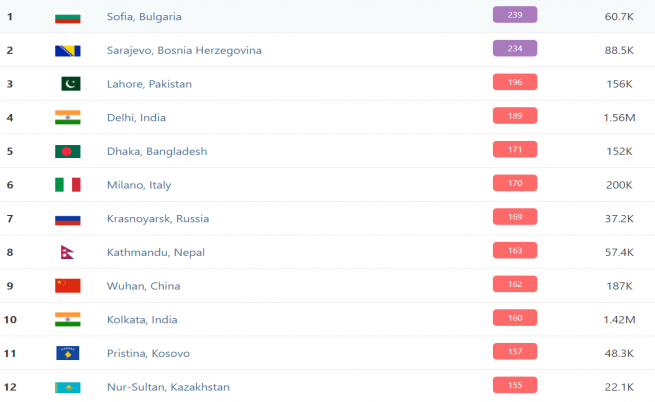This screenshot has width=655, height=402.
Task: Click the Kosovo flag icon
Action: coord(68,353)
